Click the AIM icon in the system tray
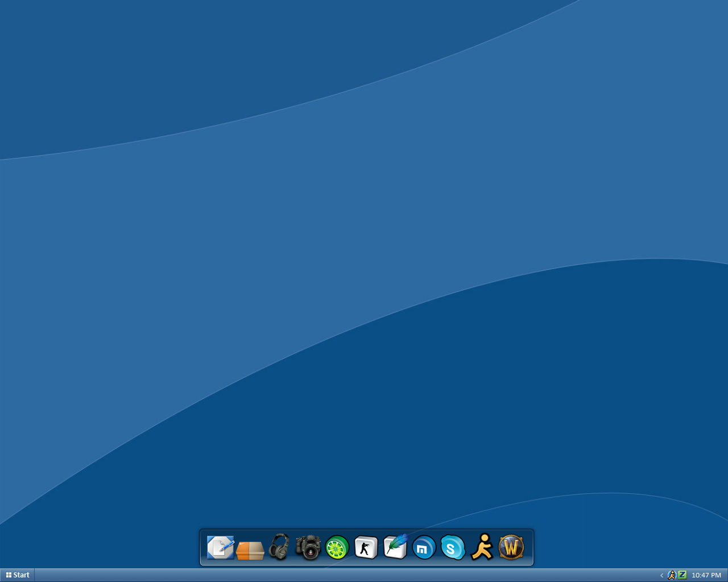 click(x=672, y=575)
